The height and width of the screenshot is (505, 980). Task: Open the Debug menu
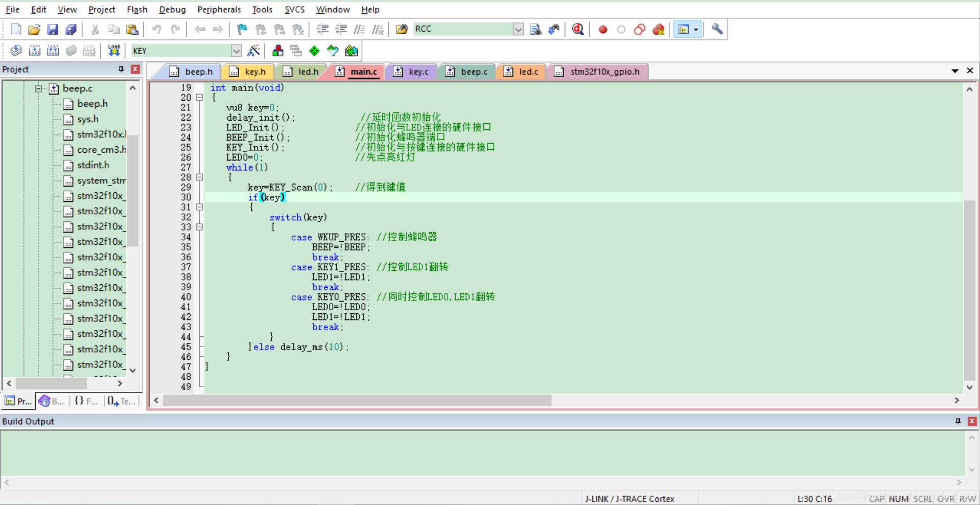pos(172,9)
